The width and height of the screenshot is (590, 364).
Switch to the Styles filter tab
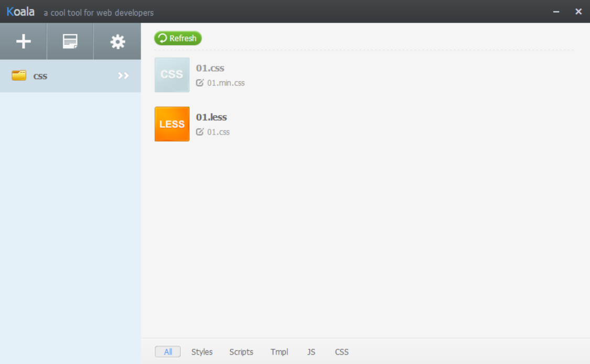click(x=202, y=352)
